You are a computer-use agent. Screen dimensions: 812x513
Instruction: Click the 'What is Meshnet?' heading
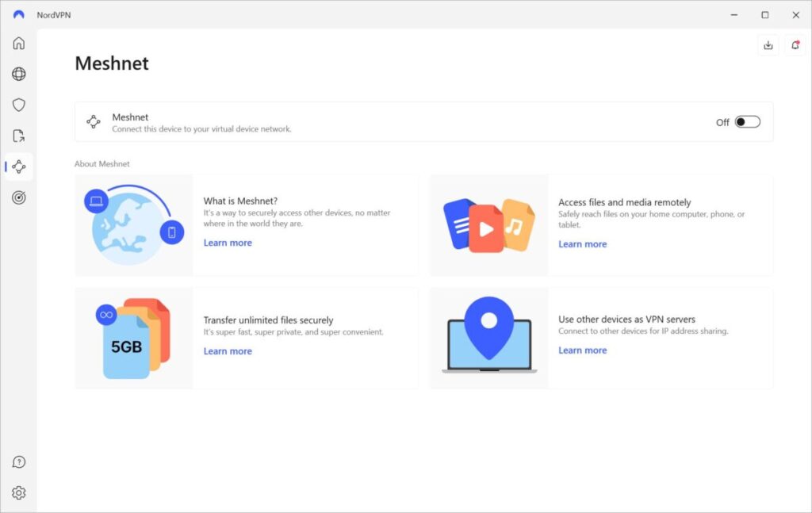240,201
